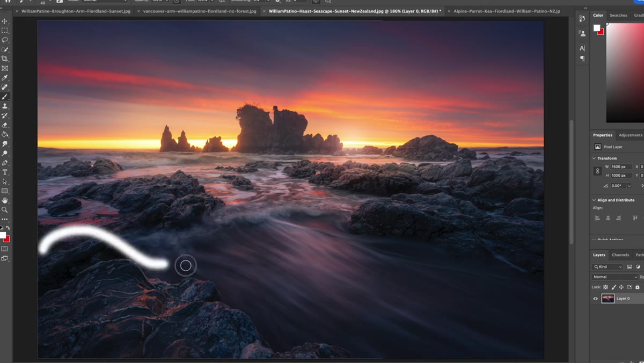Open the rotation angle dropdown
Viewport: 644px width, 363px height.
628,186
